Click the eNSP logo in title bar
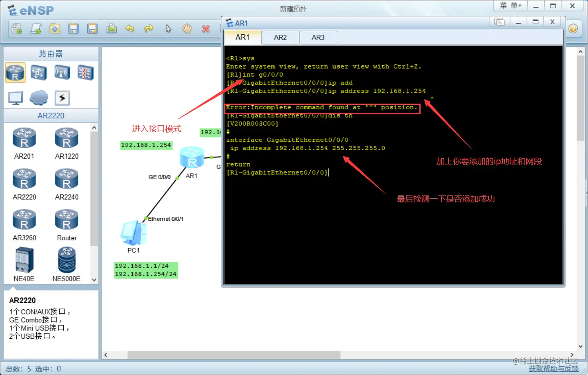The height and width of the screenshot is (375, 588). click(31, 10)
